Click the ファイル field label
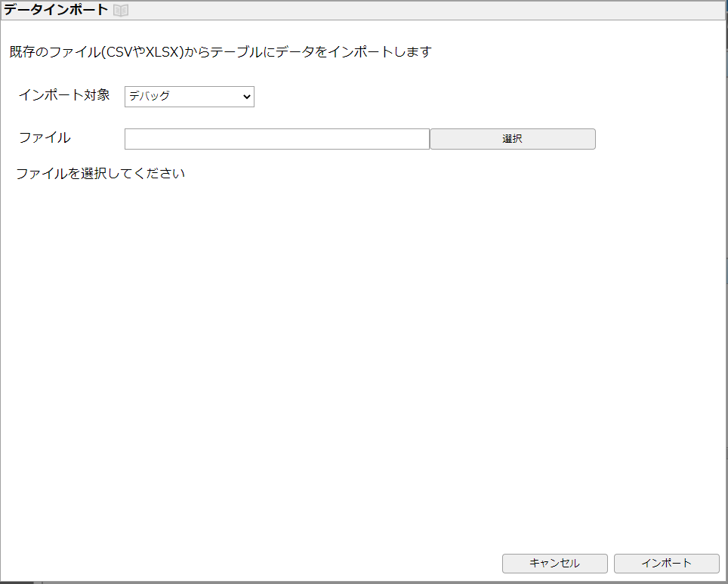Screen dimensions: 728x584 click(x=45, y=138)
